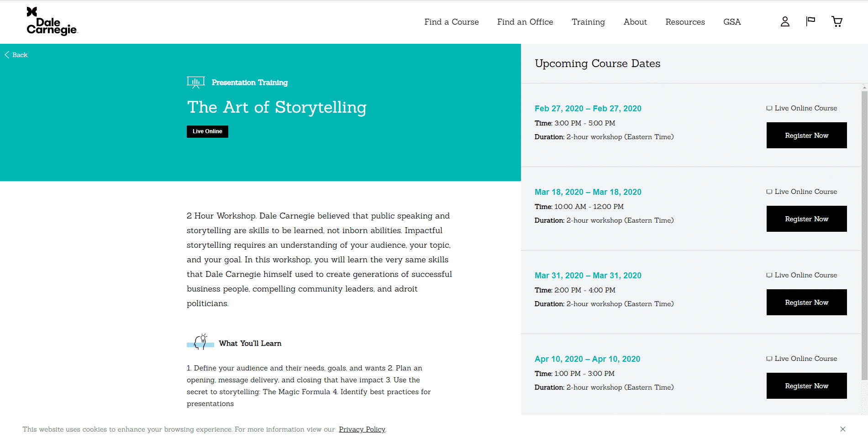The image size is (868, 443).
Task: Click Live Online Course icon for Apr 10
Action: 769,359
